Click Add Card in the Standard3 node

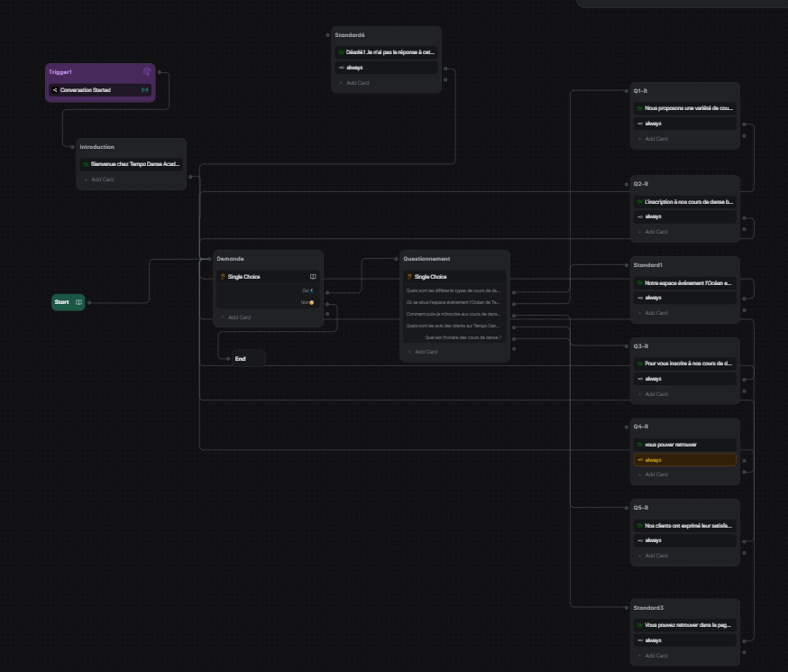click(655, 656)
